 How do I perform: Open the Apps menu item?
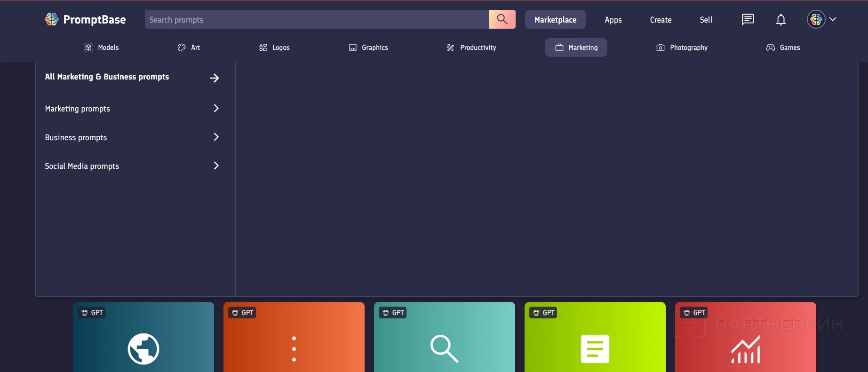tap(613, 20)
